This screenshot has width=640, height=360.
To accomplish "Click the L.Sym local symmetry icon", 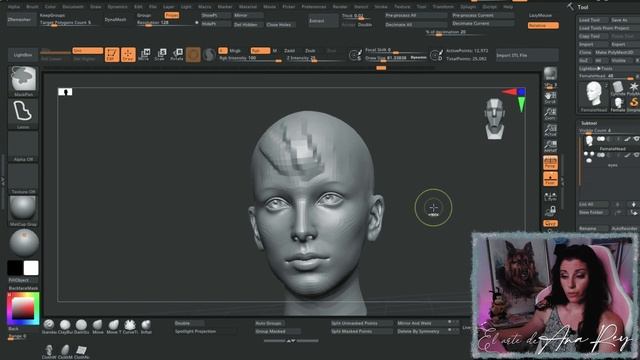I will (550, 196).
